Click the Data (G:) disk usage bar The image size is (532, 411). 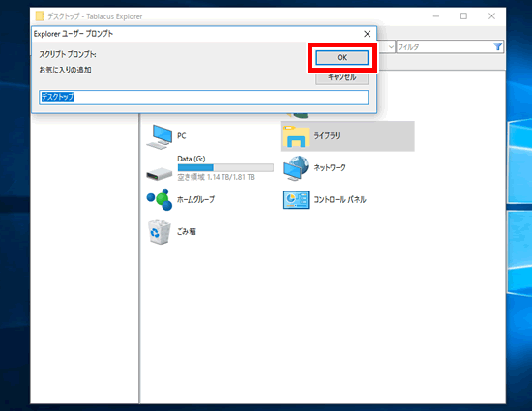pyautogui.click(x=225, y=167)
